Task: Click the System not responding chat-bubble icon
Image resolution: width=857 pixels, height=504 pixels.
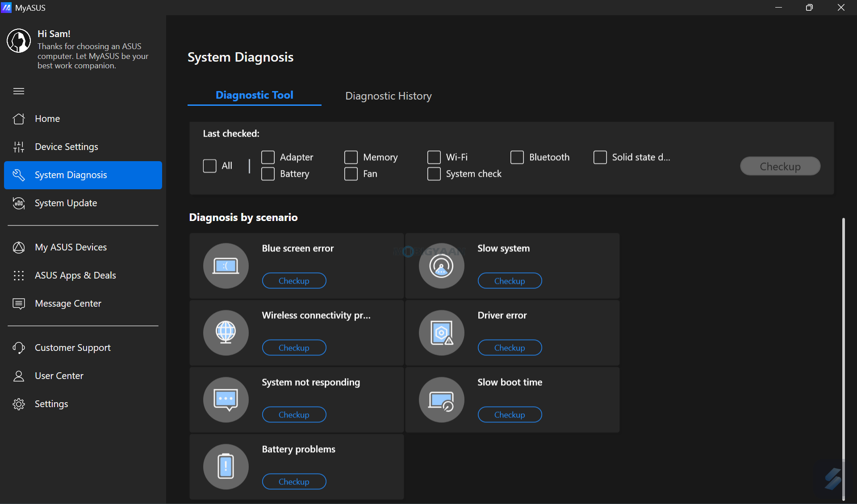Action: [x=226, y=400]
